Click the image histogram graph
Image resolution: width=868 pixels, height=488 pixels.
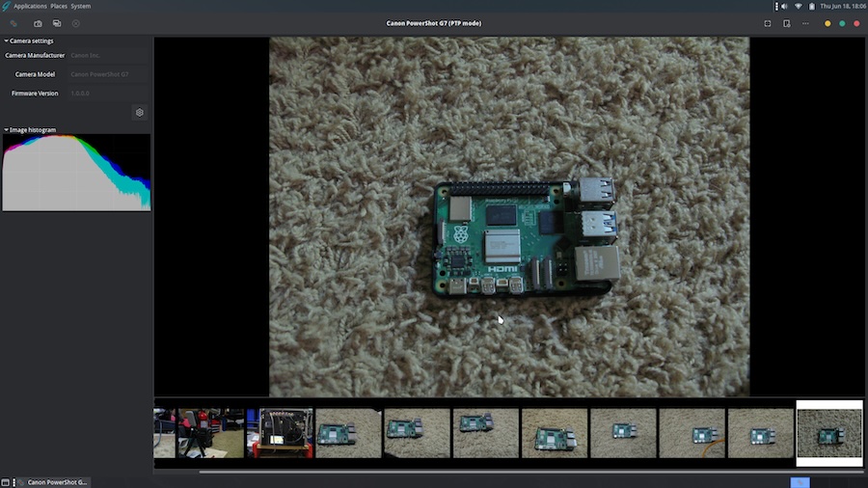point(76,173)
